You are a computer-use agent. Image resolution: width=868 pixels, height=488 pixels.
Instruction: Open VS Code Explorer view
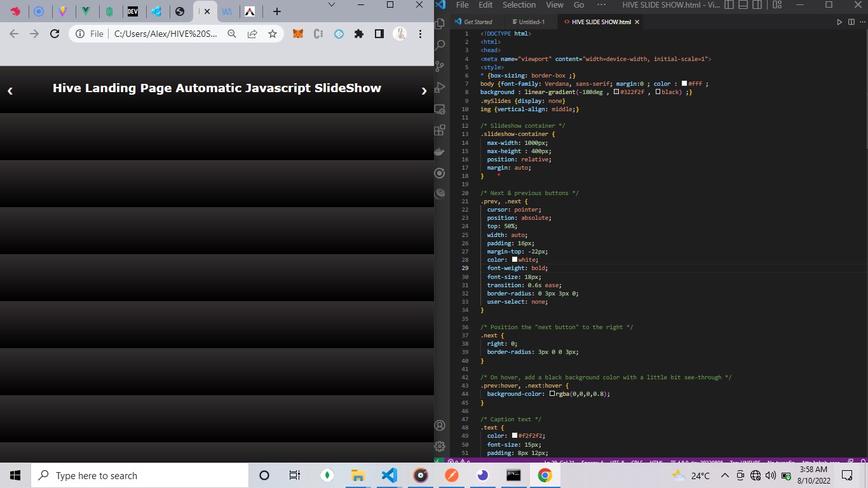(x=440, y=24)
